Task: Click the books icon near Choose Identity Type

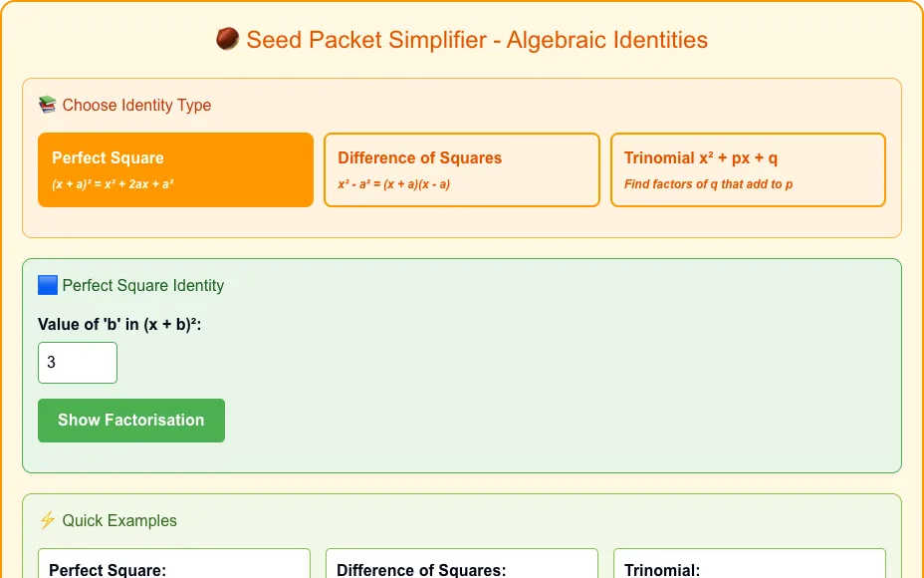Action: click(x=47, y=105)
